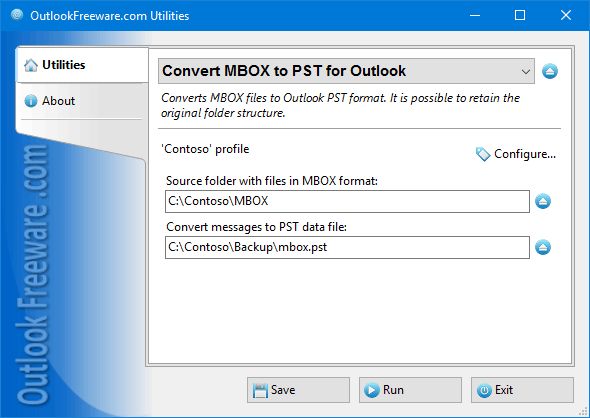Minimize the OutlookFreeware window

(x=475, y=15)
